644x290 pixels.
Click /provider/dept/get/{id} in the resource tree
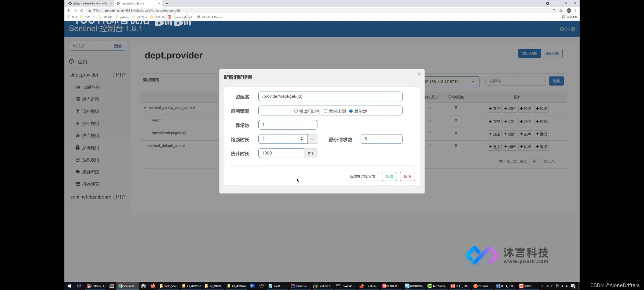tap(169, 133)
